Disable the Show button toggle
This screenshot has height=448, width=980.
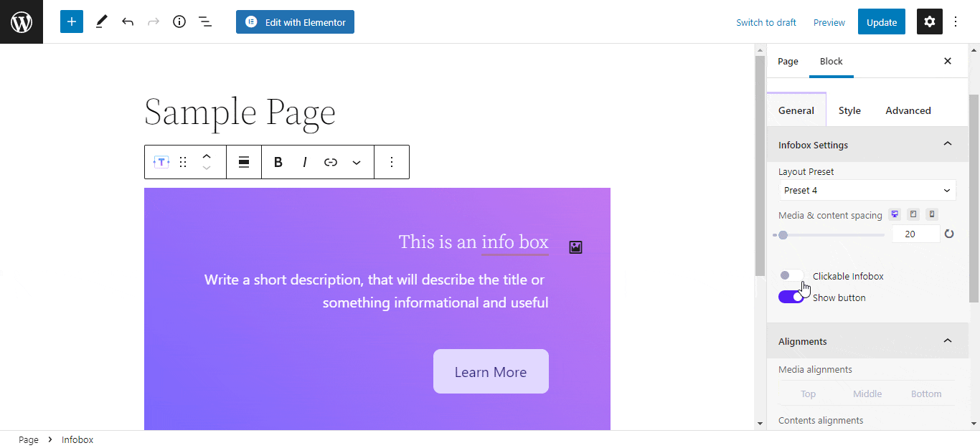pos(791,297)
